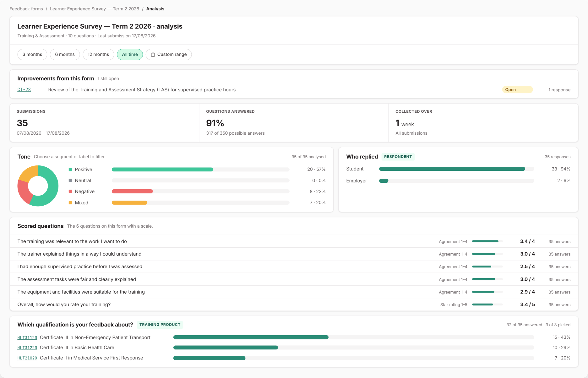Select the Student respondent row
The width and height of the screenshot is (588, 378).
click(458, 169)
